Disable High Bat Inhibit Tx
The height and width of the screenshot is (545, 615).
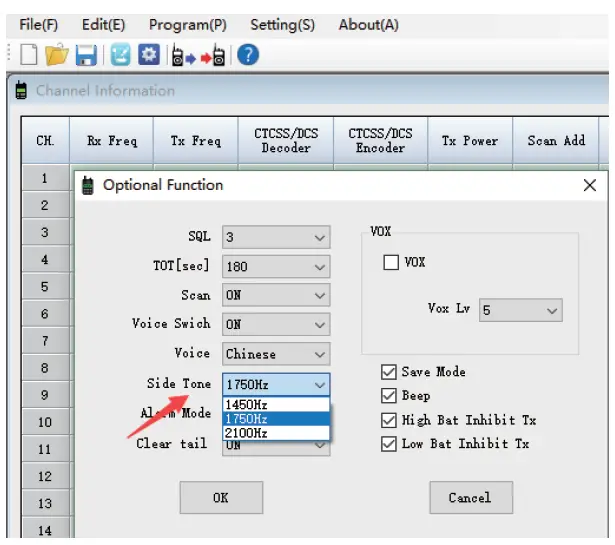click(x=389, y=420)
